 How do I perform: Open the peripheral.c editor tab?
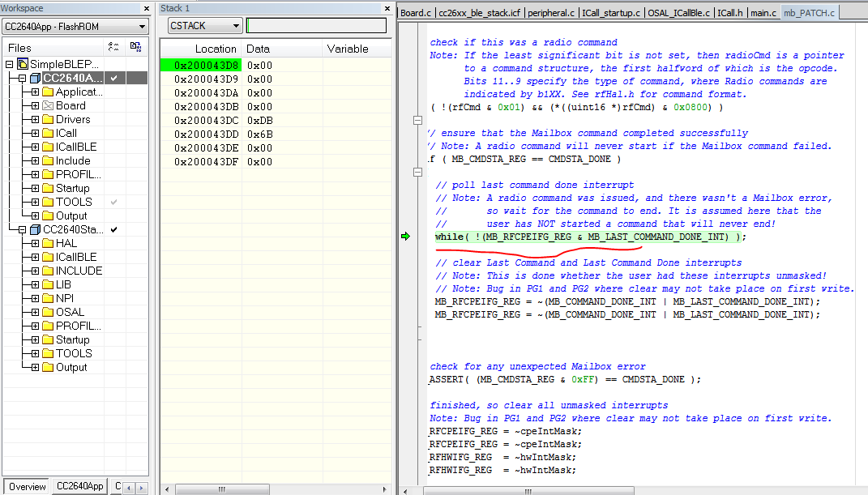click(551, 13)
